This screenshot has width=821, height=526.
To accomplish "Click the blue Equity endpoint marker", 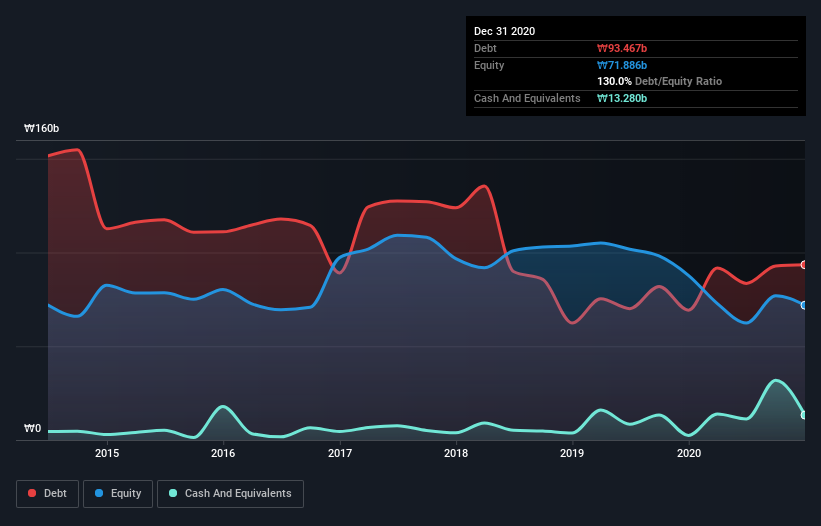I will pos(804,305).
